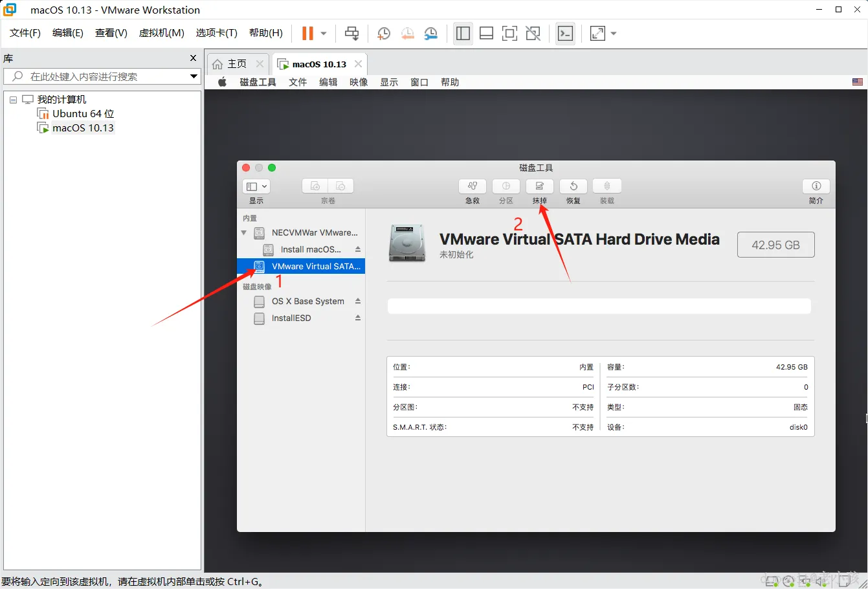Select the VMware Virtual SATA disk
Viewport: 868px width, 589px height.
tap(301, 266)
